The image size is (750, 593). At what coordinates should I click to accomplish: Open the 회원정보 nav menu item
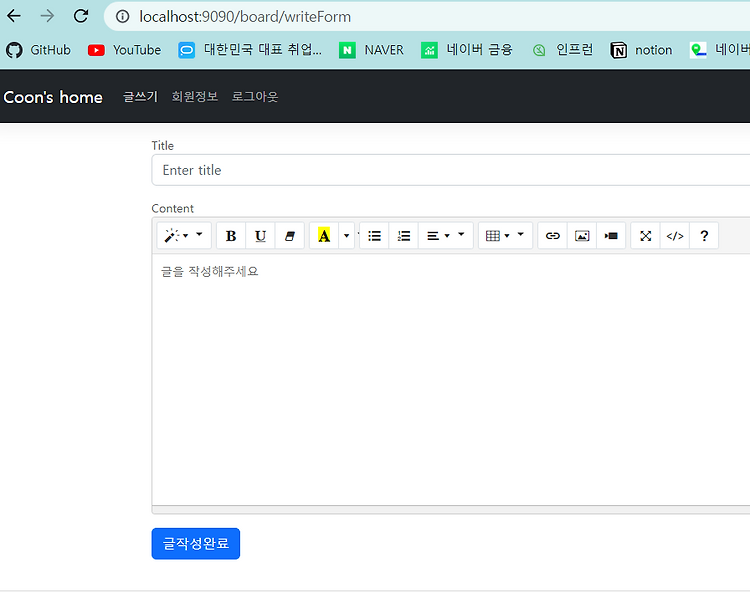point(195,97)
